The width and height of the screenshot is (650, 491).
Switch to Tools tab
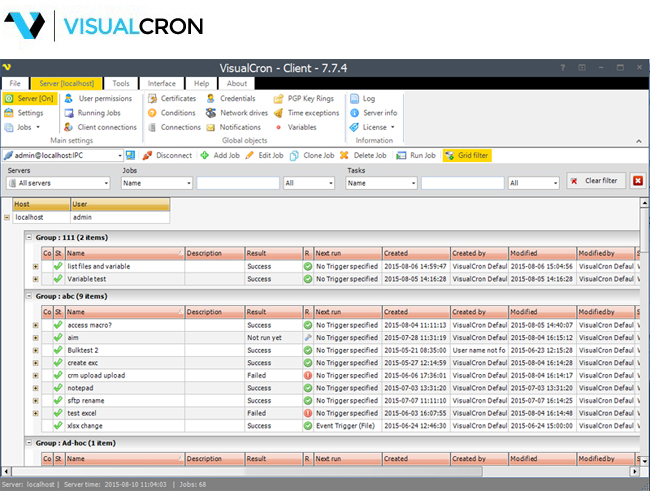coord(121,83)
